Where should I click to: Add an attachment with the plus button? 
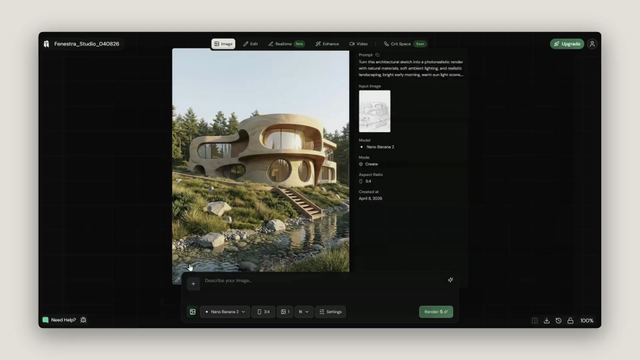193,284
